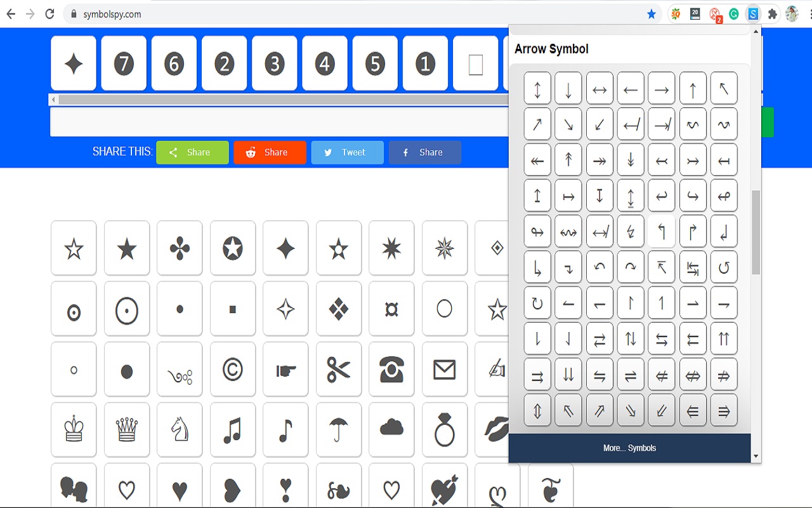The width and height of the screenshot is (812, 508).
Task: Click the circled number 7 tile
Action: coord(124,63)
